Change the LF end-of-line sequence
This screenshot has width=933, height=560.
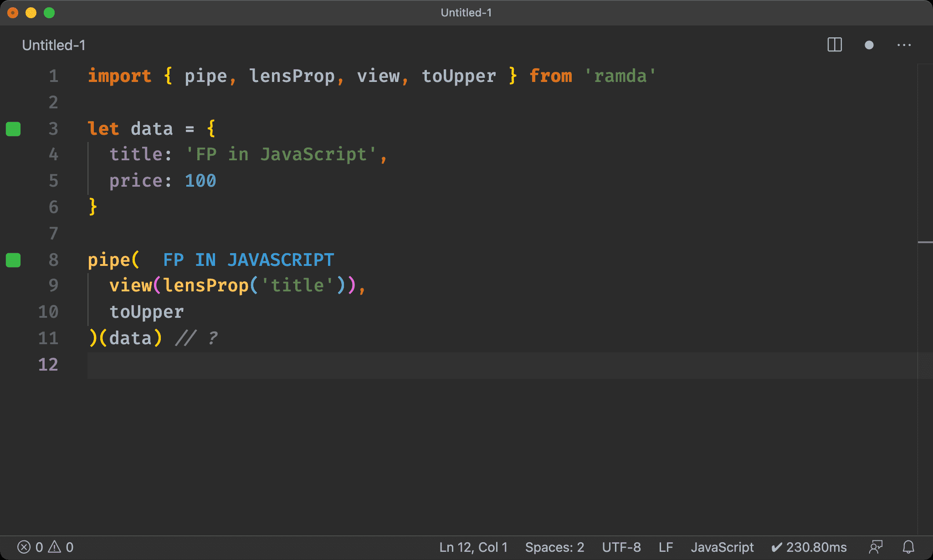coord(666,547)
